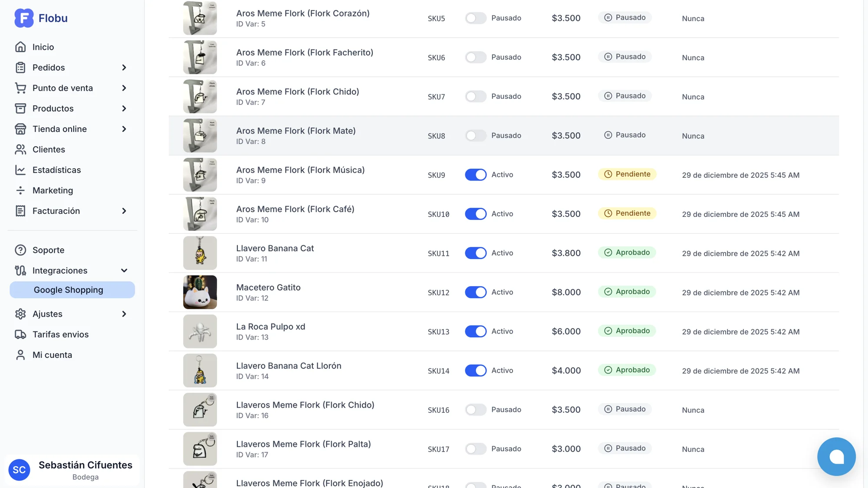Collapse the Integraciones section chevron
This screenshot has width=868, height=488.
[124, 271]
